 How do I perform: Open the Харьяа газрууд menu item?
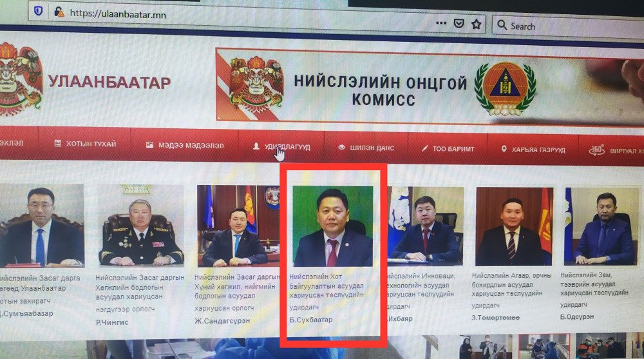click(x=538, y=150)
